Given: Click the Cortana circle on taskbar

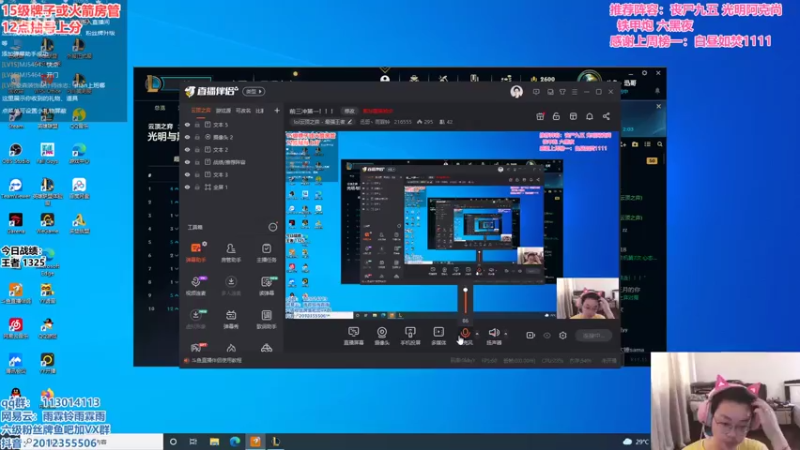Looking at the screenshot, I should pos(173,442).
